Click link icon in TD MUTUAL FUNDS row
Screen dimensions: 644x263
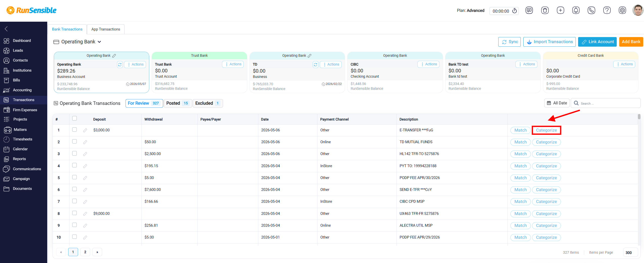pyautogui.click(x=85, y=142)
